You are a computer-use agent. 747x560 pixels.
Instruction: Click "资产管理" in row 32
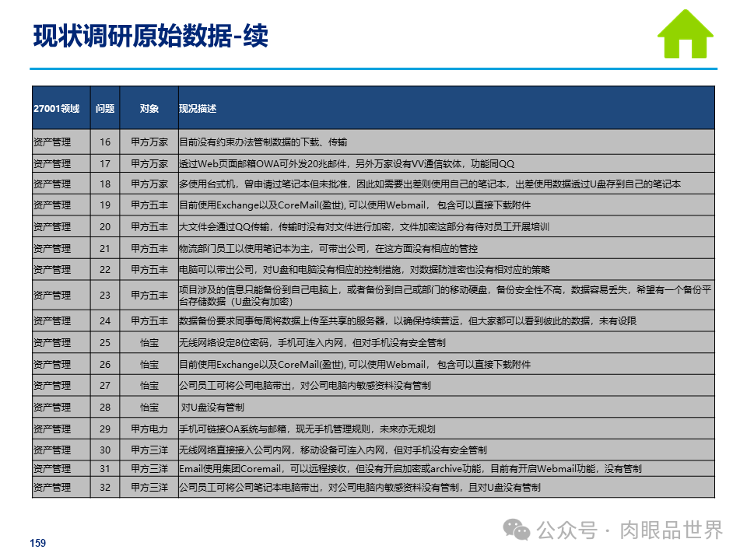(52, 488)
